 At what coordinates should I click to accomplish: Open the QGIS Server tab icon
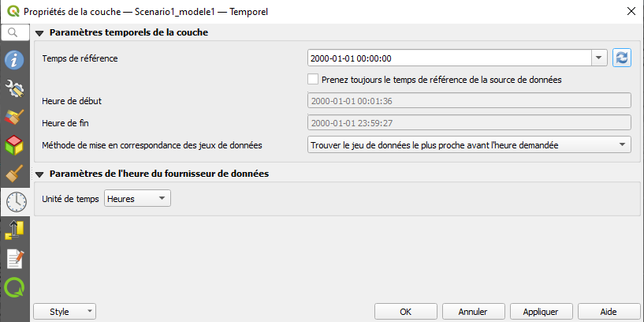14,287
